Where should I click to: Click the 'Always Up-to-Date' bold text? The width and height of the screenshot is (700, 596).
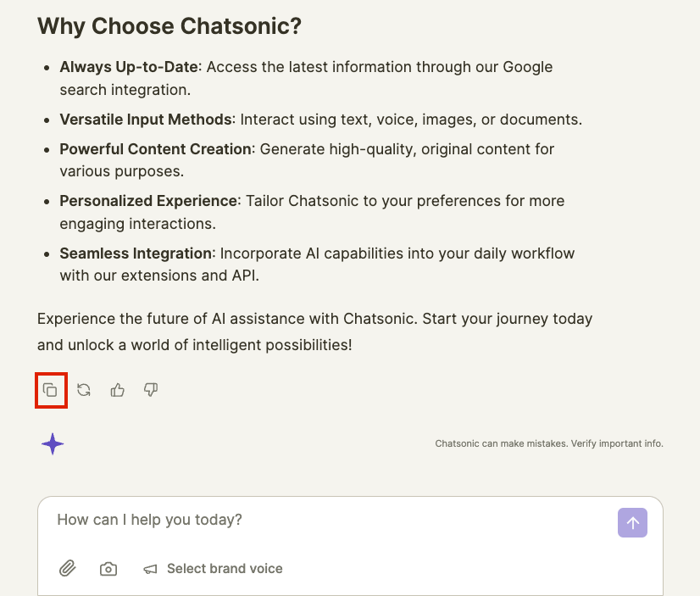[129, 67]
